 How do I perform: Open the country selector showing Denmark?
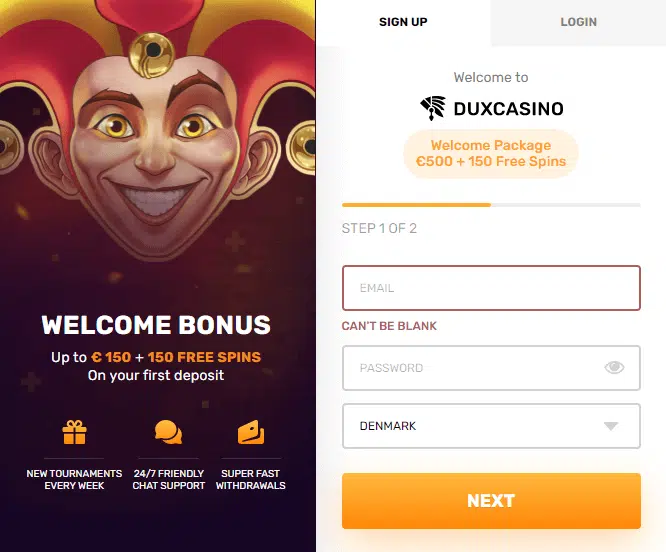[491, 426]
